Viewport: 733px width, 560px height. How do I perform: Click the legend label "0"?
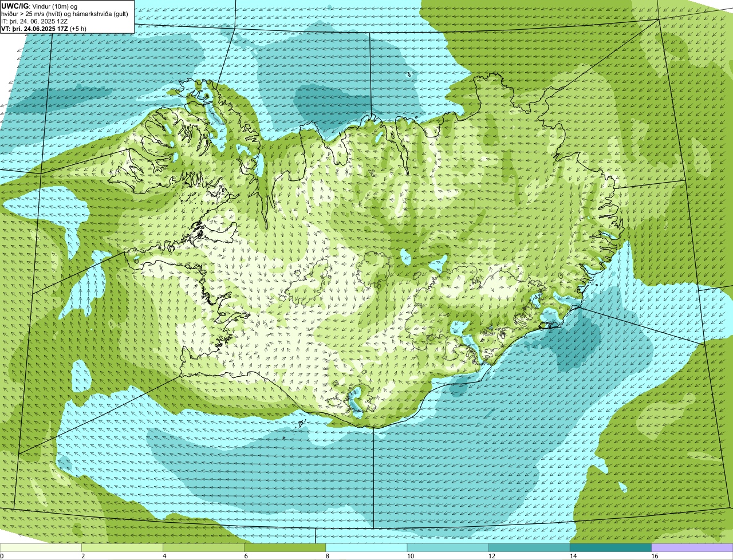coord(2,556)
